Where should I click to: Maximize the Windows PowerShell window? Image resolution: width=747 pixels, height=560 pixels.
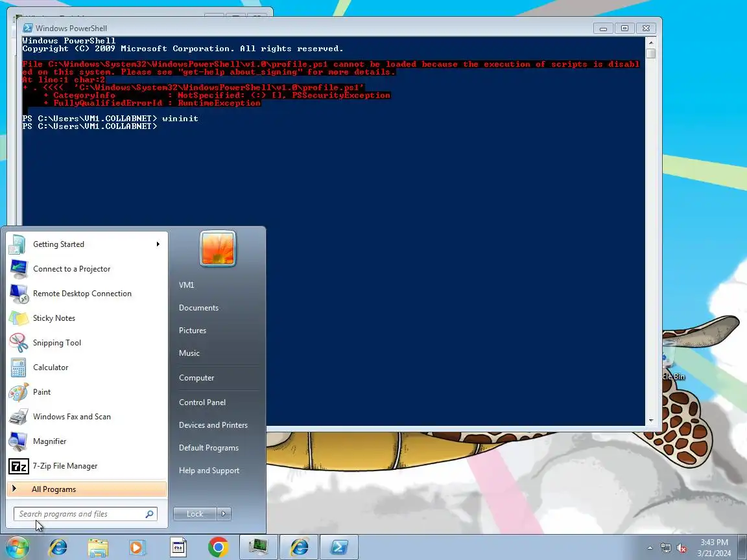tap(624, 28)
